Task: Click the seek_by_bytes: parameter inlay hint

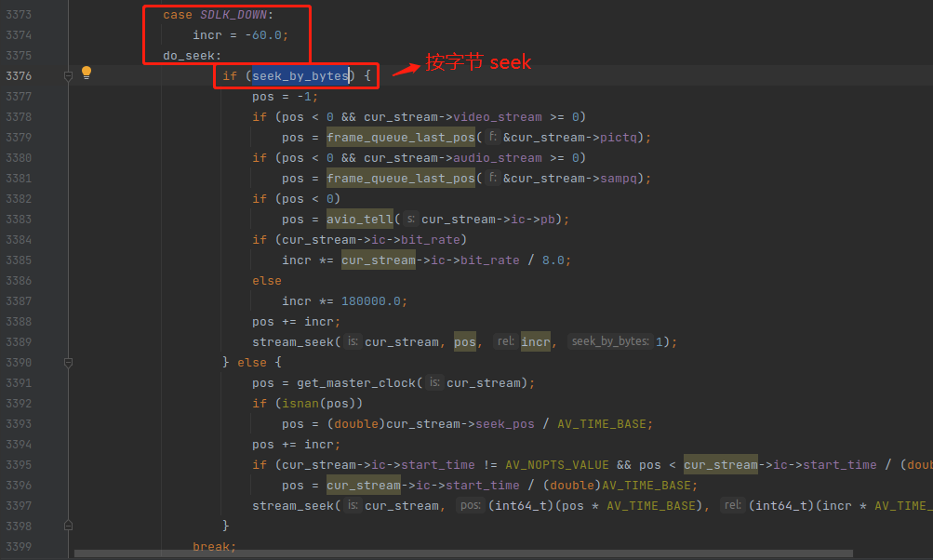Action: 610,341
